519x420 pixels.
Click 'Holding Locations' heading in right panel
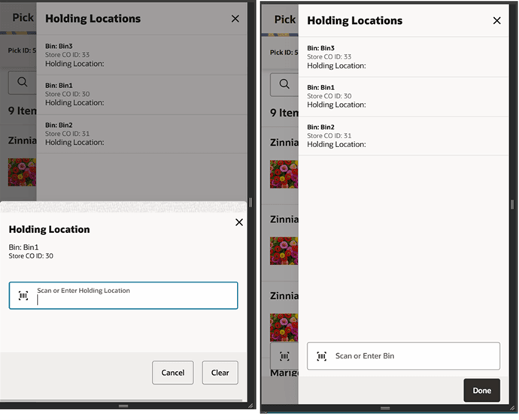tap(355, 21)
